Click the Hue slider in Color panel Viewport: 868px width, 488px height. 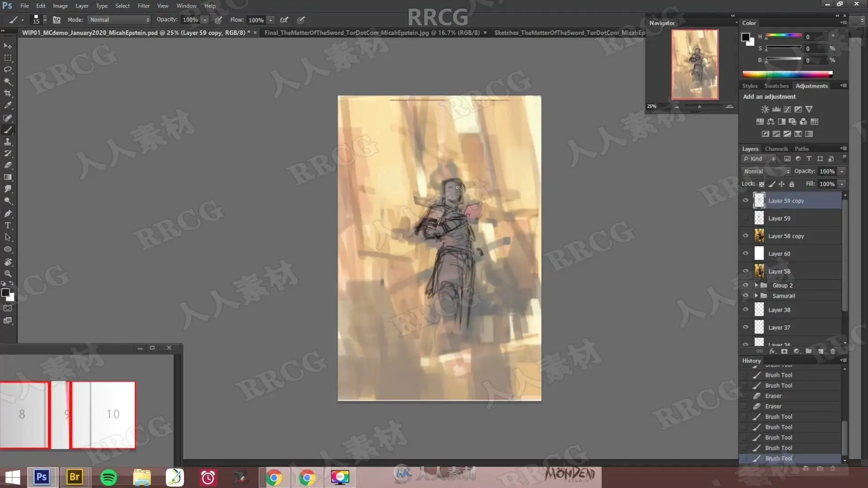point(783,36)
